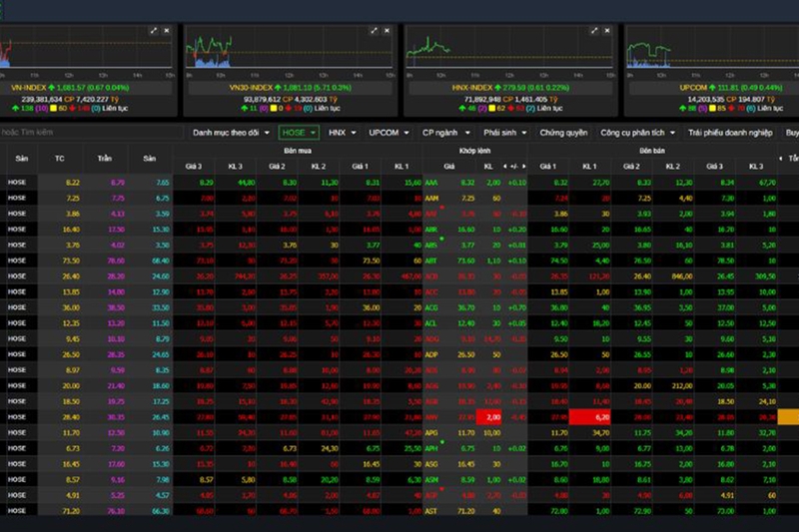This screenshot has height=532, width=799.
Task: Click the highlighted red KL 2,00 cell
Action: [x=488, y=417]
